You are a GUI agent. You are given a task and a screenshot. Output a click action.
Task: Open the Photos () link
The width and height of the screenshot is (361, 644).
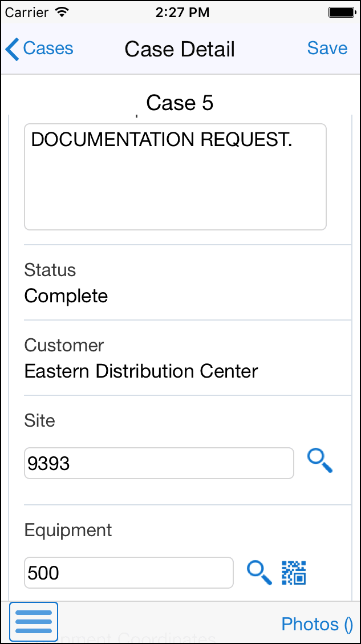[317, 624]
